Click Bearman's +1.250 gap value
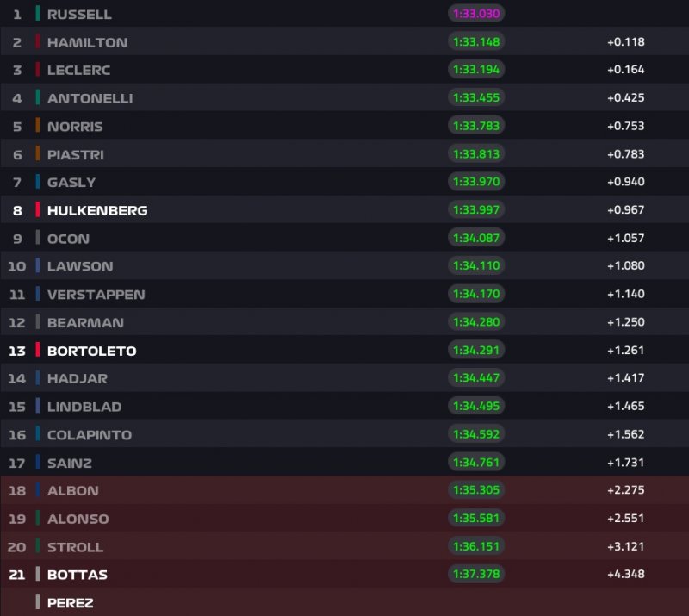 pyautogui.click(x=625, y=322)
